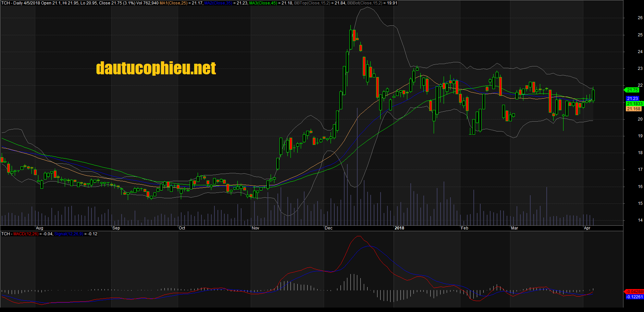Image resolution: width=644 pixels, height=312 pixels.
Task: Click the 25 price axis label
Action: [x=640, y=35]
